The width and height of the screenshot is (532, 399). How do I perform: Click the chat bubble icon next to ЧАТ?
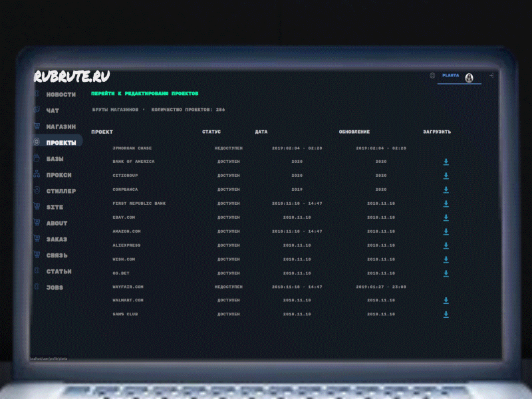(x=37, y=110)
